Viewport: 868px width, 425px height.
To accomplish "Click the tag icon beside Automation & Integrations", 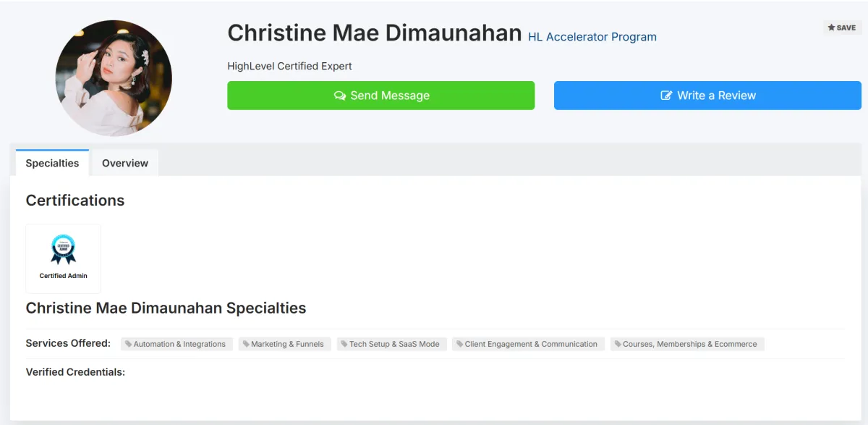I will pyautogui.click(x=129, y=344).
